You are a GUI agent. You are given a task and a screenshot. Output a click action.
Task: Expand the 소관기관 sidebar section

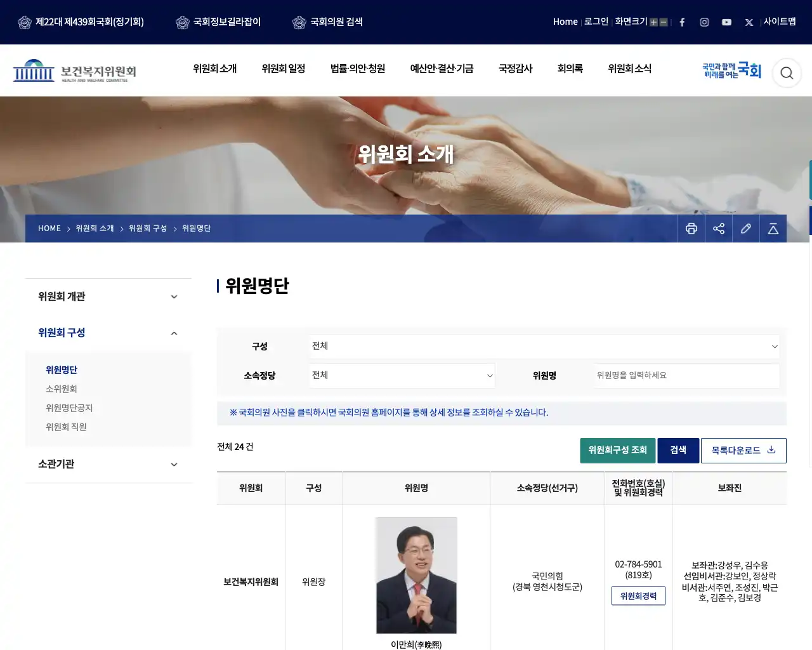[x=108, y=464]
